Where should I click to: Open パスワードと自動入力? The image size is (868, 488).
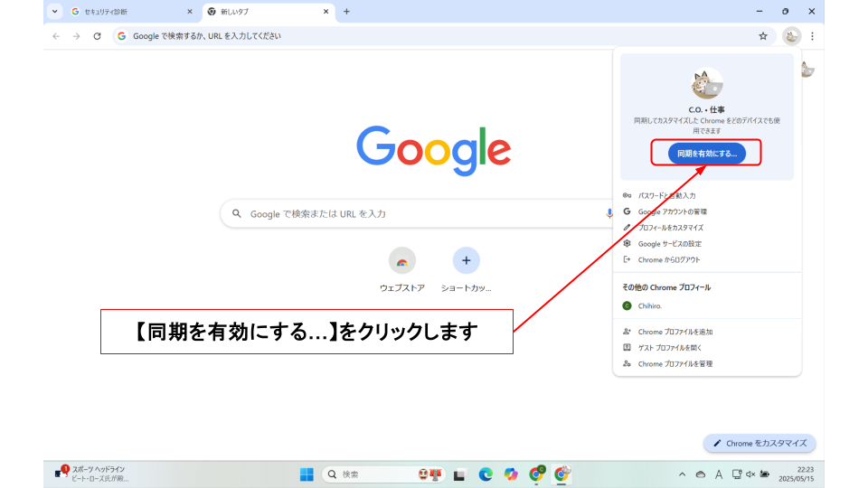707,195
